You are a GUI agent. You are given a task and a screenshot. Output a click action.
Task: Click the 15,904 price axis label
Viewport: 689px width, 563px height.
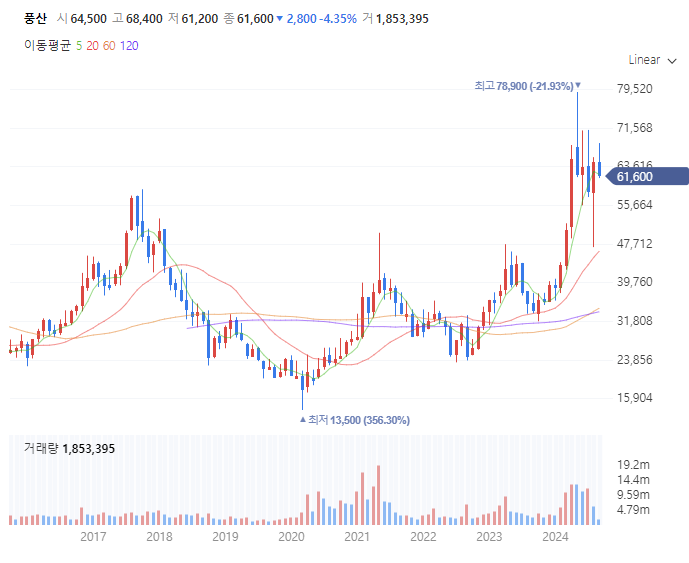click(635, 398)
